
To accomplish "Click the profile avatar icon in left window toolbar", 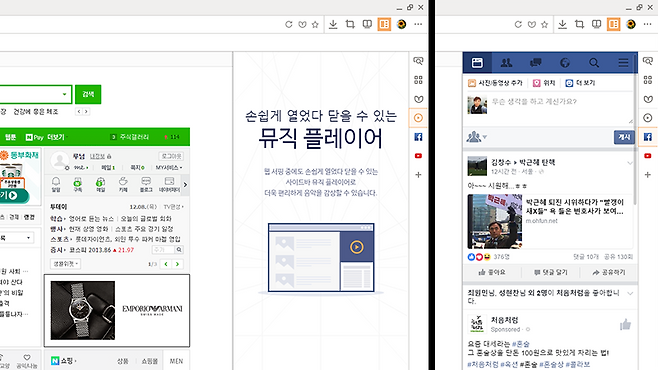I will (402, 24).
